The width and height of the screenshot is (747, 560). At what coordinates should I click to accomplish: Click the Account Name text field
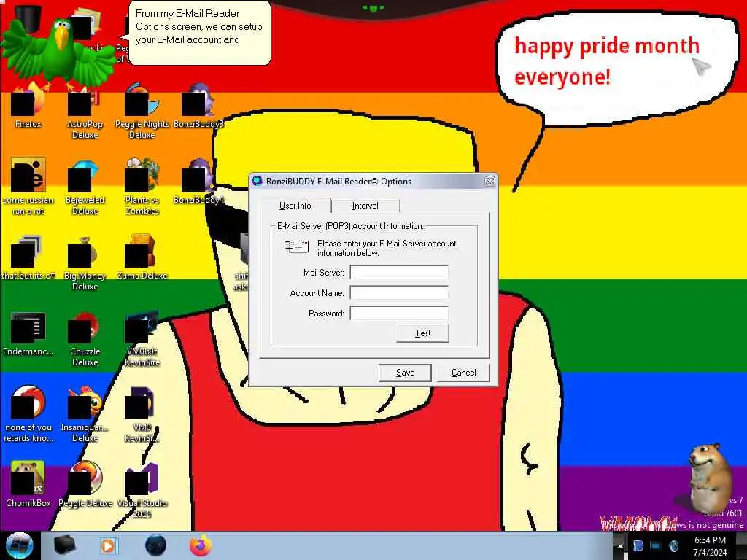[x=399, y=293]
